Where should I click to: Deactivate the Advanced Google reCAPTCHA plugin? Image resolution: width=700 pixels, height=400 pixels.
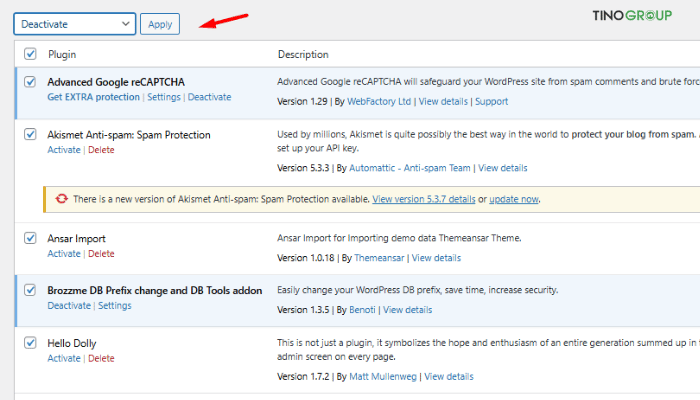click(x=209, y=97)
